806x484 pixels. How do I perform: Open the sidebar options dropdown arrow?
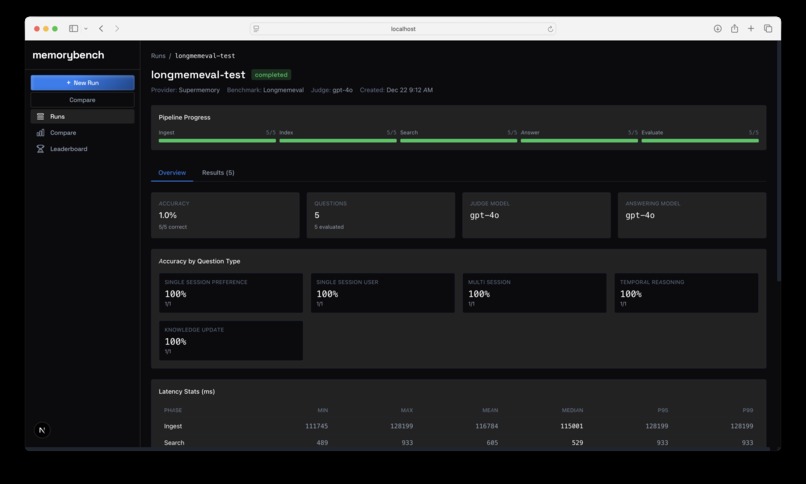pyautogui.click(x=86, y=29)
